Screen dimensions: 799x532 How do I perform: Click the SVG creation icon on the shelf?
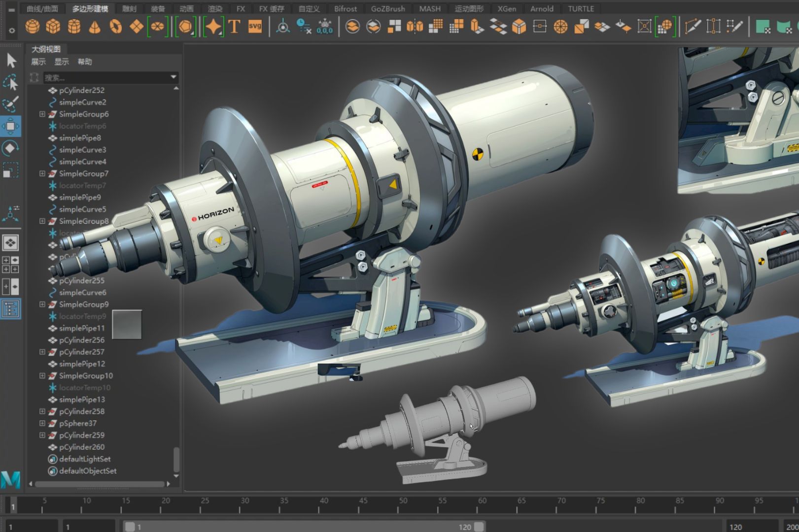pyautogui.click(x=254, y=27)
